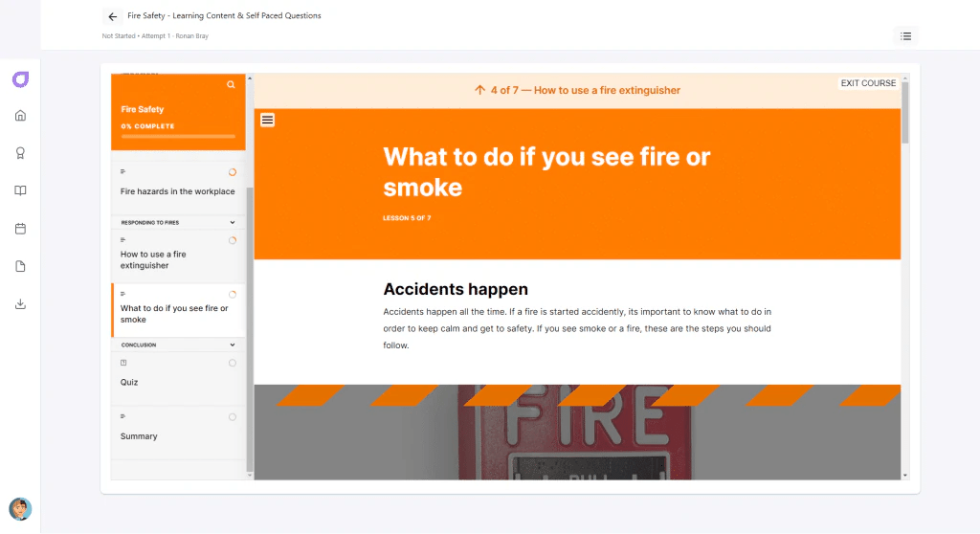The width and height of the screenshot is (980, 534).
Task: Open the list outline icon at top right
Action: pos(905,36)
